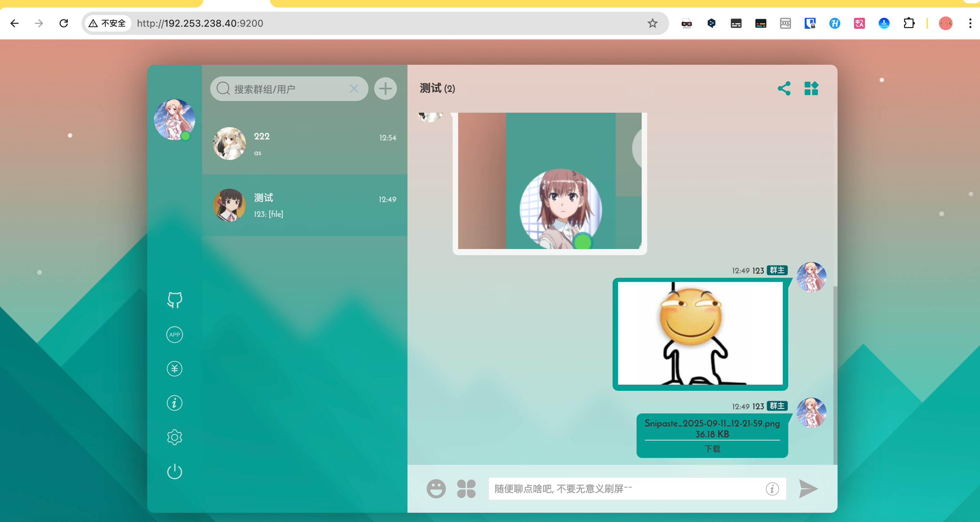Click plus button to create group
980x522 pixels.
click(385, 89)
